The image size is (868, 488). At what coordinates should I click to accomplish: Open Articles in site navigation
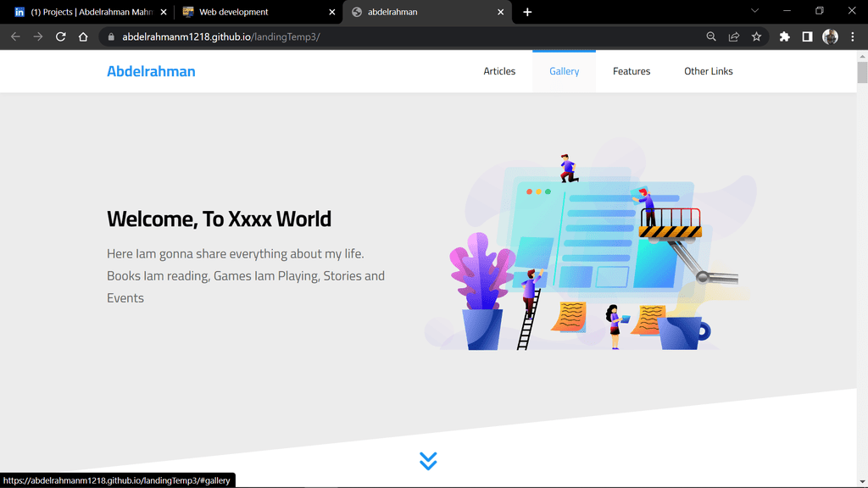click(x=499, y=71)
